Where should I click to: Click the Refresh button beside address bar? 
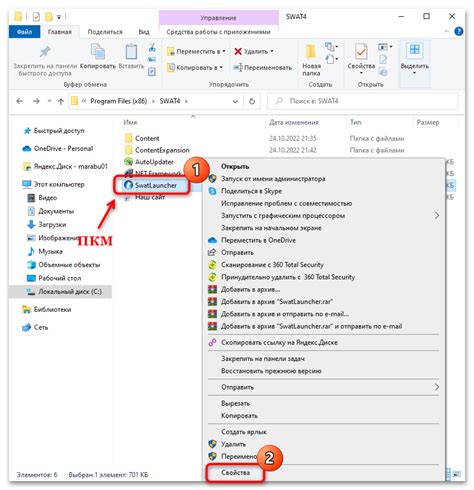(x=252, y=101)
